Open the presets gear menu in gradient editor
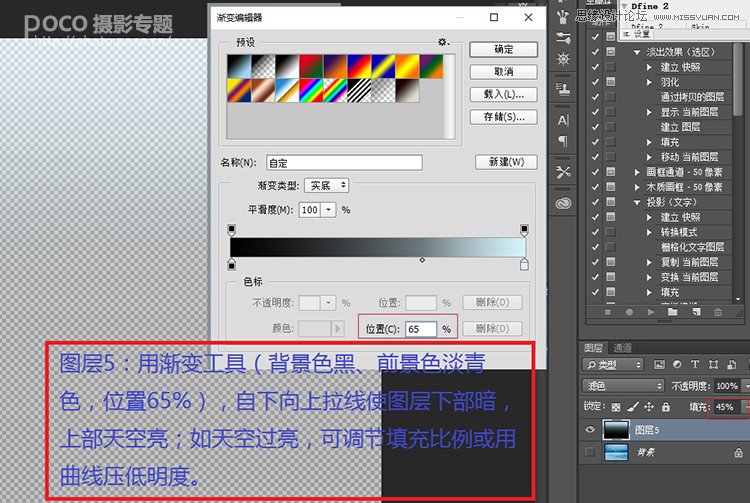Viewport: 750px width, 503px height. [x=443, y=42]
